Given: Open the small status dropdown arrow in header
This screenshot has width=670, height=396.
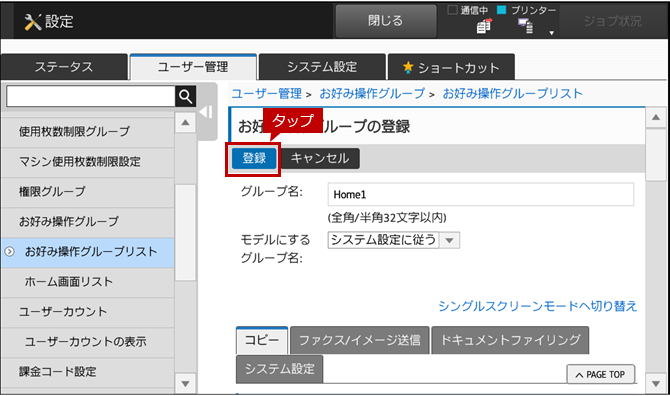Looking at the screenshot, I should pos(552,33).
